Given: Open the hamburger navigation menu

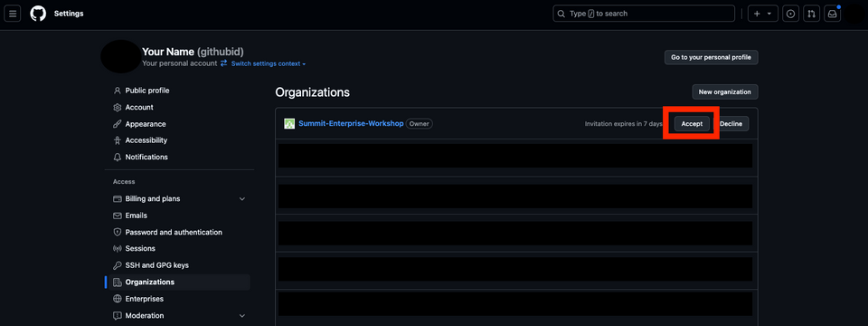Looking at the screenshot, I should pyautogui.click(x=13, y=14).
